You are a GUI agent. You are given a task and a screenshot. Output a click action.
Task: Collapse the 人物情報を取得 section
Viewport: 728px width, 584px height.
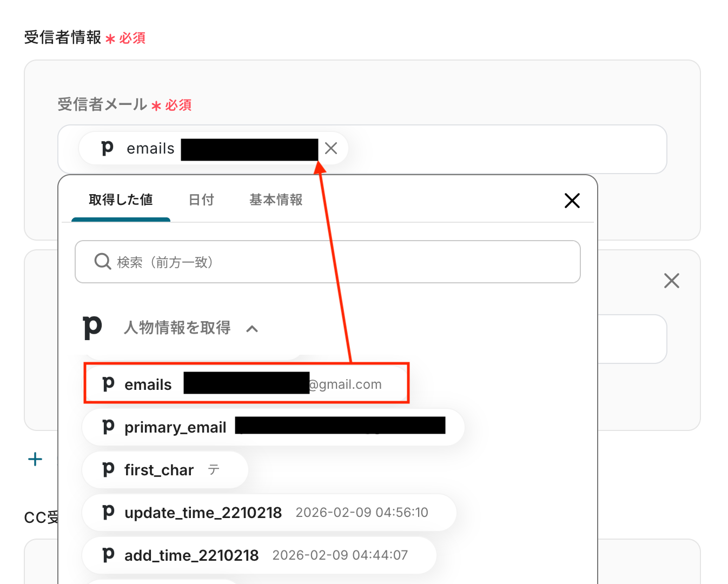coord(252,328)
